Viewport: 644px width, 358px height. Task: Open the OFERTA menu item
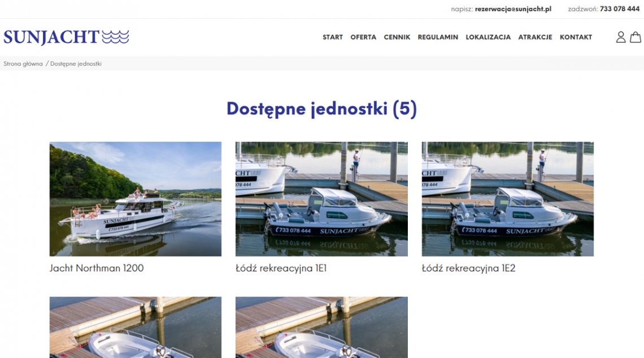pyautogui.click(x=363, y=37)
